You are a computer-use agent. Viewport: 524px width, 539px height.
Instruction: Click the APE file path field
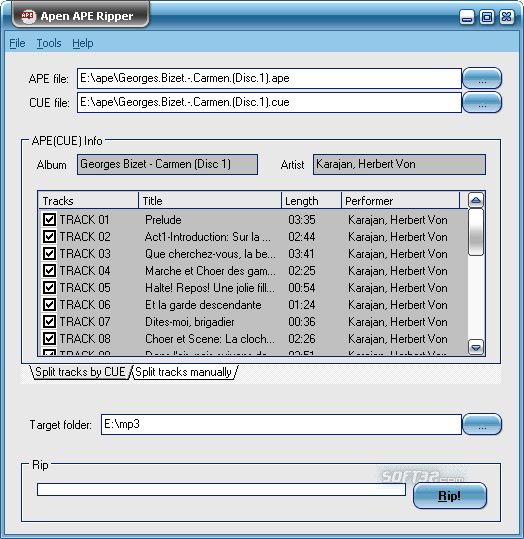269,78
